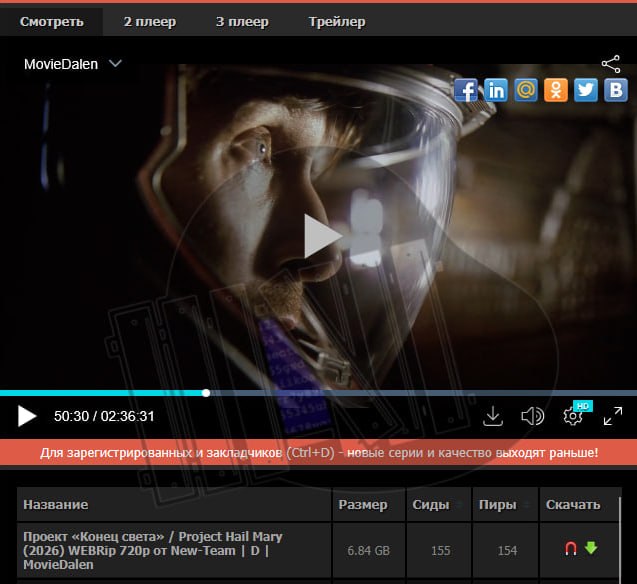Toggle fullscreen mode in the player
The height and width of the screenshot is (584, 637).
pyautogui.click(x=612, y=416)
